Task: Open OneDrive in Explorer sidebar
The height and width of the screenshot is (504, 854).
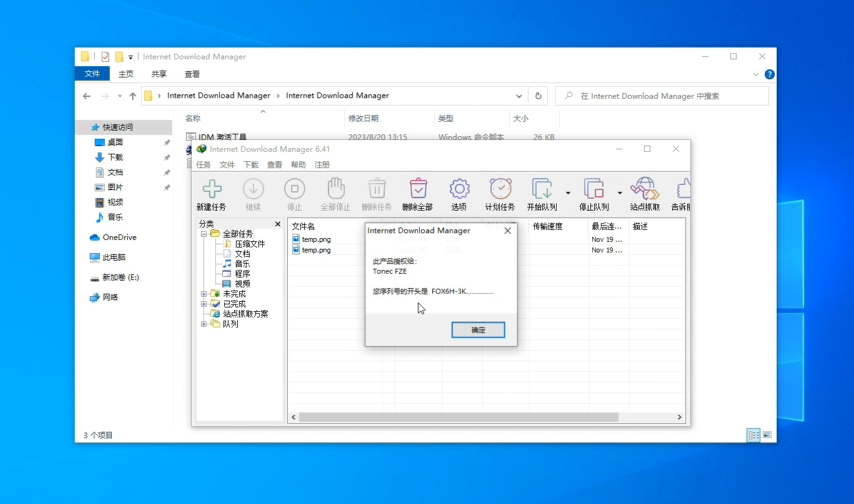Action: tap(119, 237)
